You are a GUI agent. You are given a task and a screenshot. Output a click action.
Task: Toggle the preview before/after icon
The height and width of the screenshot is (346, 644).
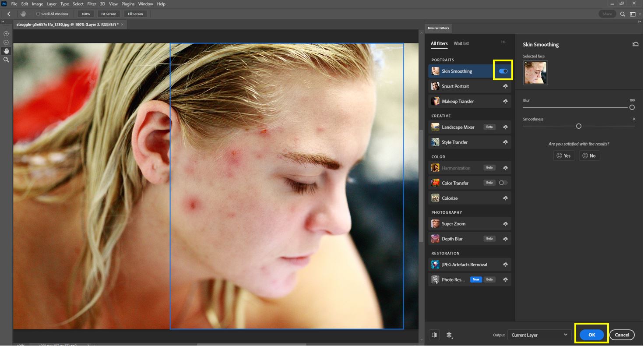pyautogui.click(x=434, y=335)
